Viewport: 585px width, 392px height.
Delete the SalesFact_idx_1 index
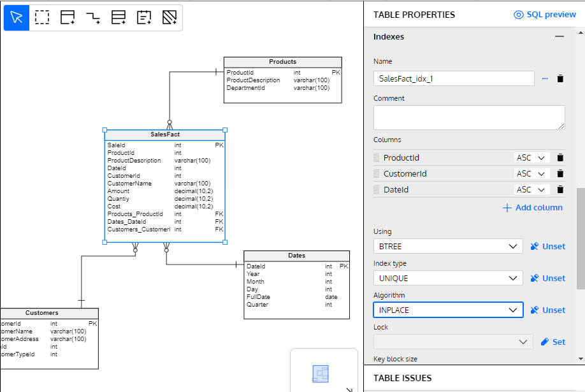coord(560,79)
